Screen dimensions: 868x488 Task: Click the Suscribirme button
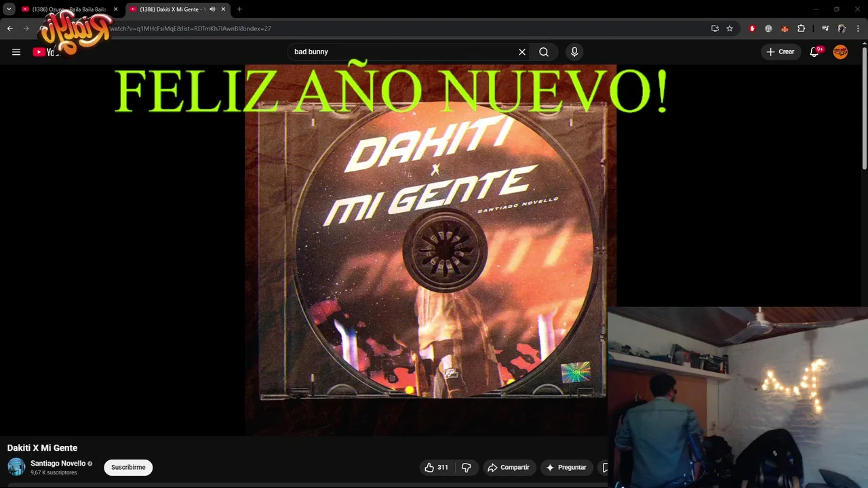click(128, 467)
